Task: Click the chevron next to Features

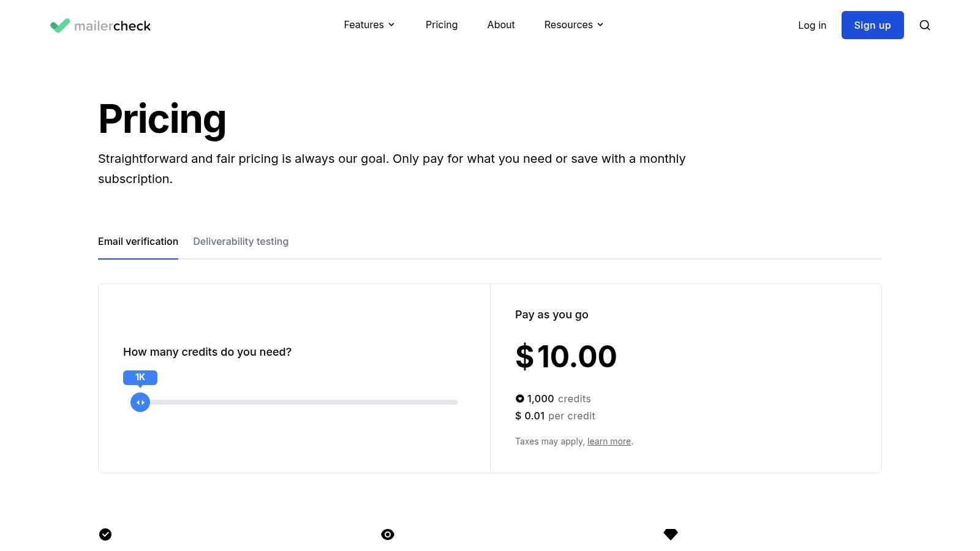Action: 391,24
